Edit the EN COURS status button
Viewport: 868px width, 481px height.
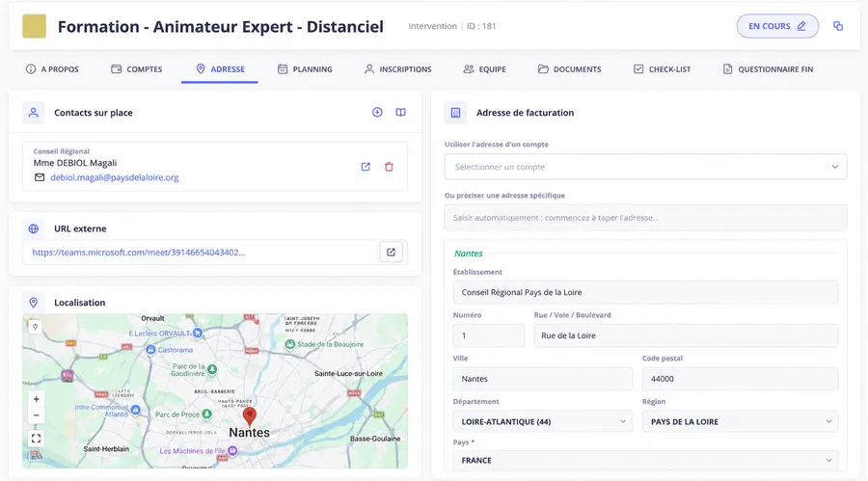point(777,26)
